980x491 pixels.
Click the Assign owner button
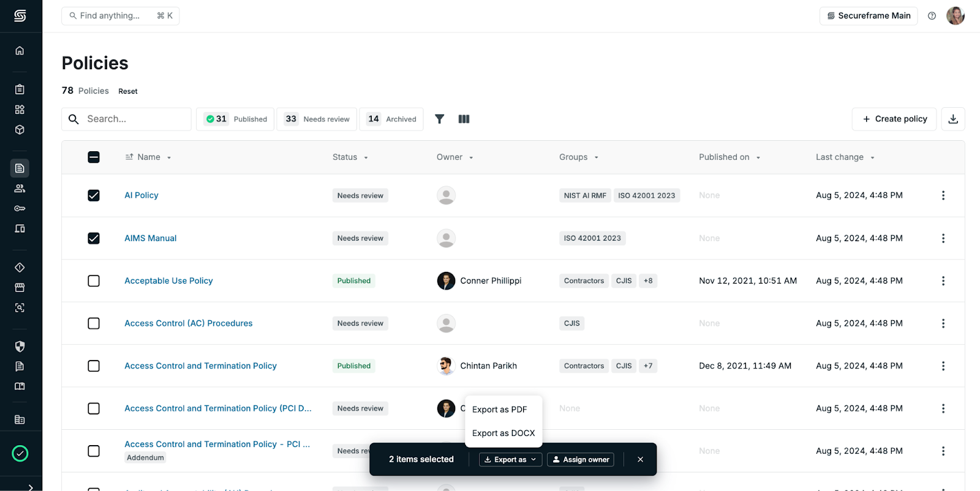click(x=581, y=459)
